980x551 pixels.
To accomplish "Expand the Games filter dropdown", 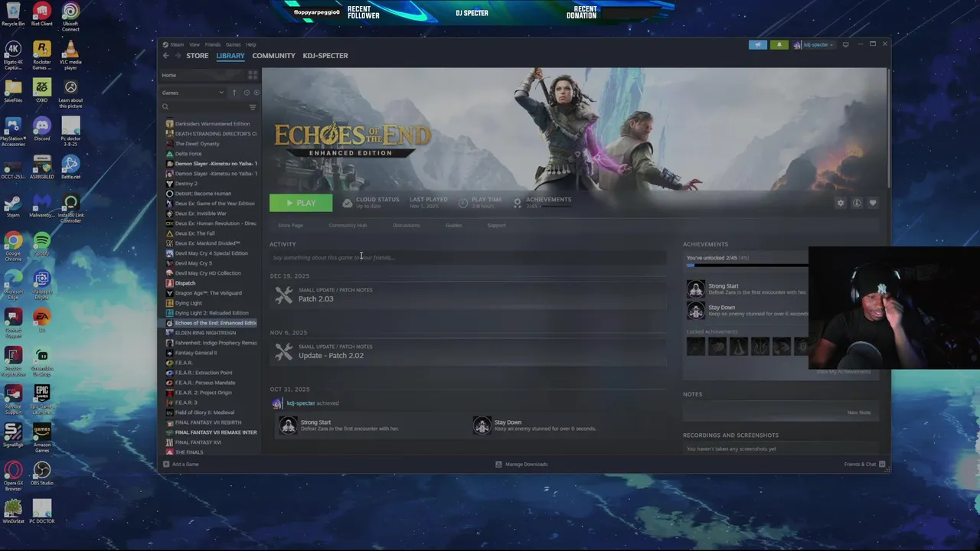I will click(x=193, y=93).
